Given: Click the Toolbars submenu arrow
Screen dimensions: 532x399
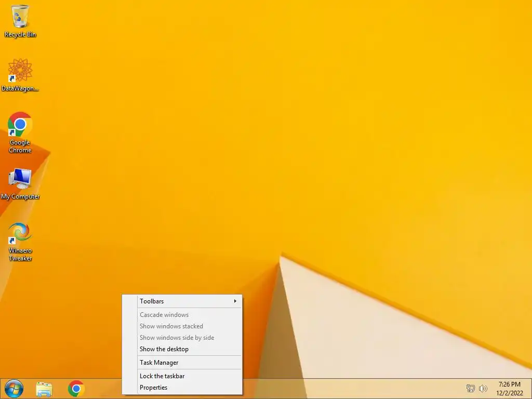Looking at the screenshot, I should 235,301.
